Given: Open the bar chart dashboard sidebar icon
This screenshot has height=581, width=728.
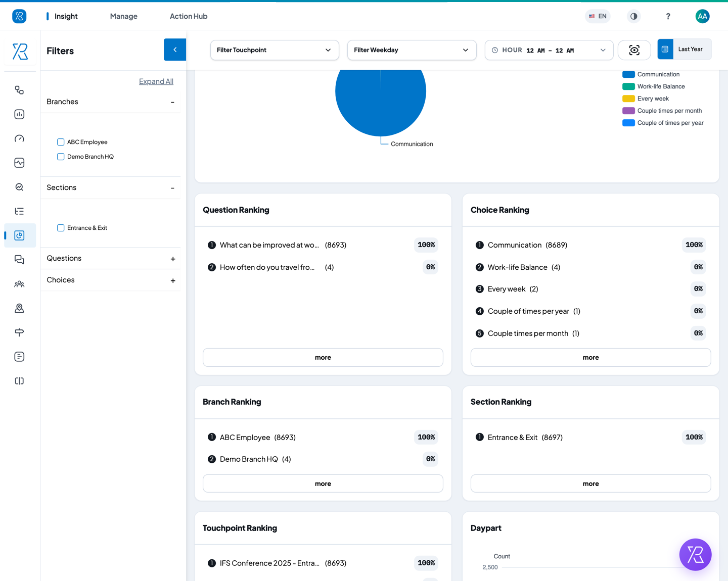Looking at the screenshot, I should pyautogui.click(x=19, y=114).
